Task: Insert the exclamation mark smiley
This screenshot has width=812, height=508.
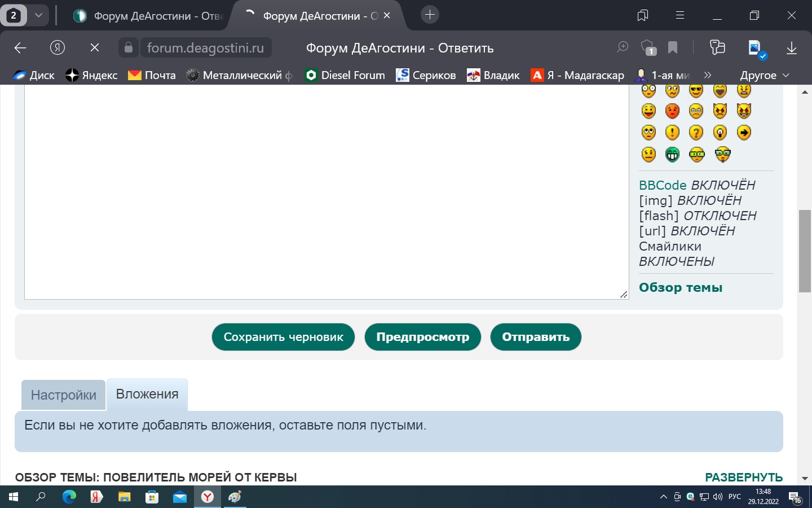Action: tap(672, 133)
